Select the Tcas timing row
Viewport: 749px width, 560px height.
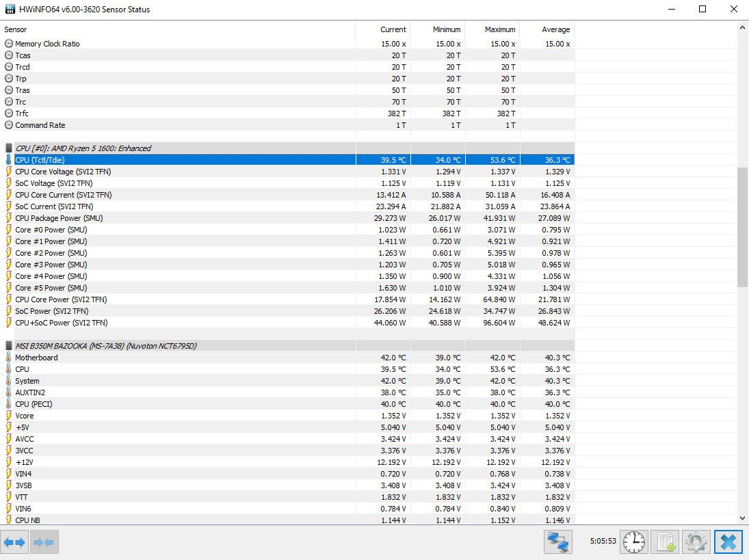coord(287,55)
